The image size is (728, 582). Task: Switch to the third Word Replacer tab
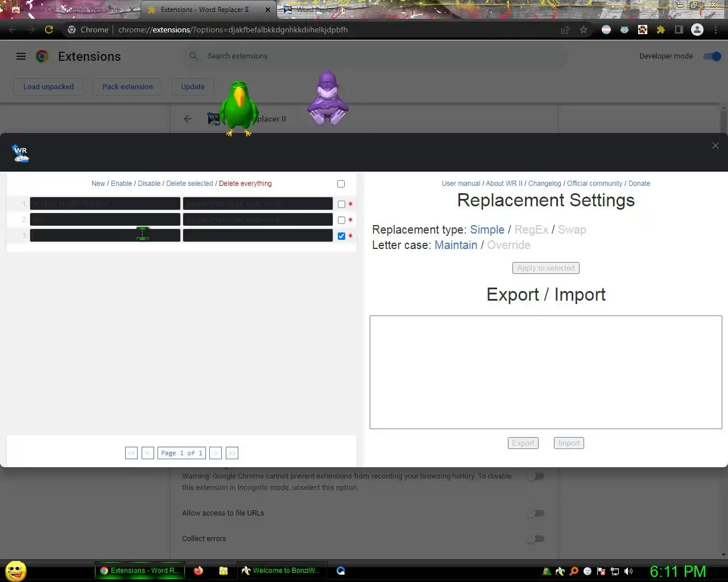point(321,10)
